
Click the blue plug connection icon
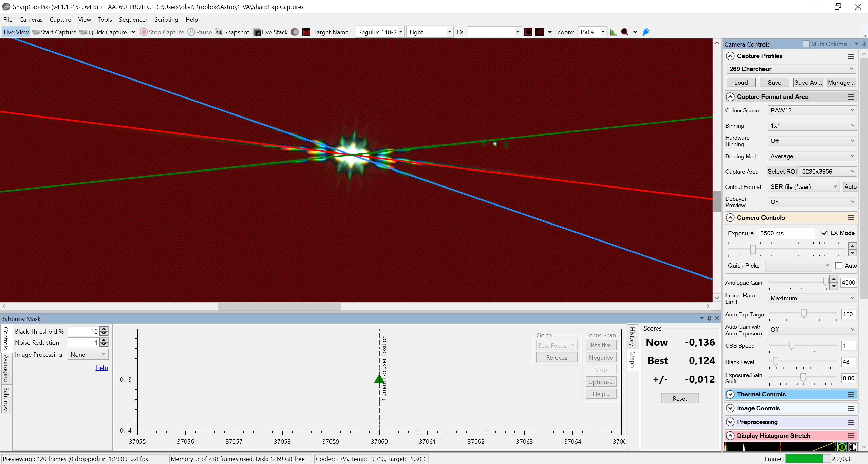point(646,32)
